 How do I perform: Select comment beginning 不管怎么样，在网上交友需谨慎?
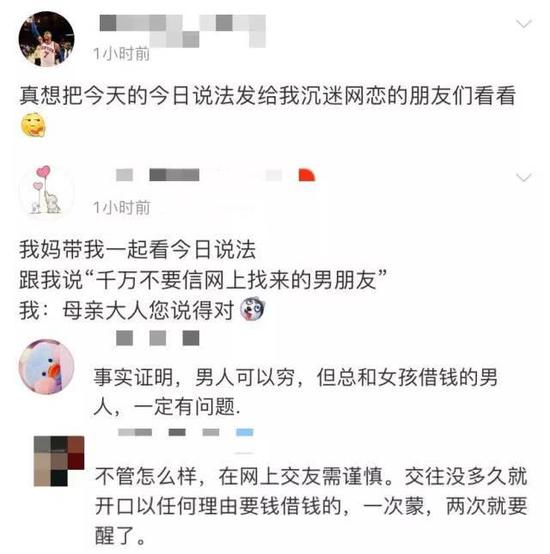click(311, 506)
